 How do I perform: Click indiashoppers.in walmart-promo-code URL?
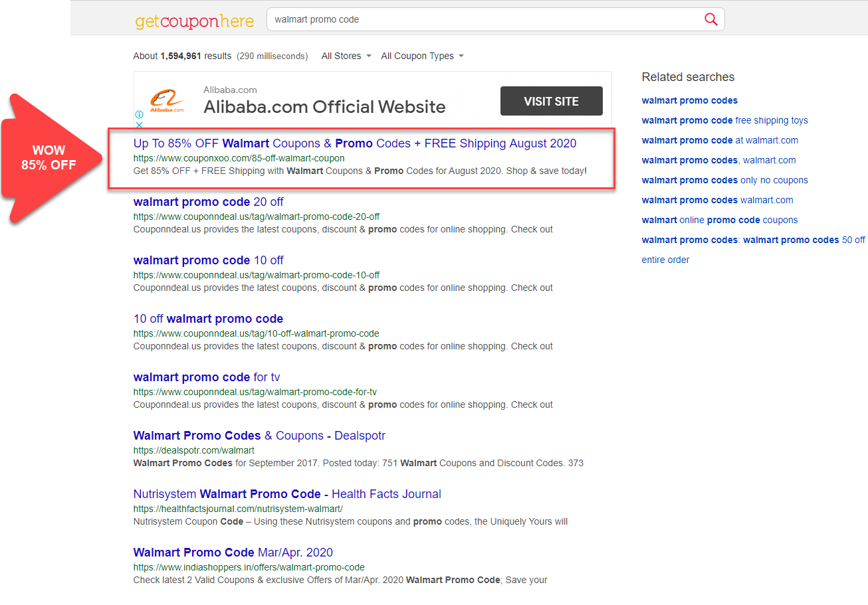[249, 567]
